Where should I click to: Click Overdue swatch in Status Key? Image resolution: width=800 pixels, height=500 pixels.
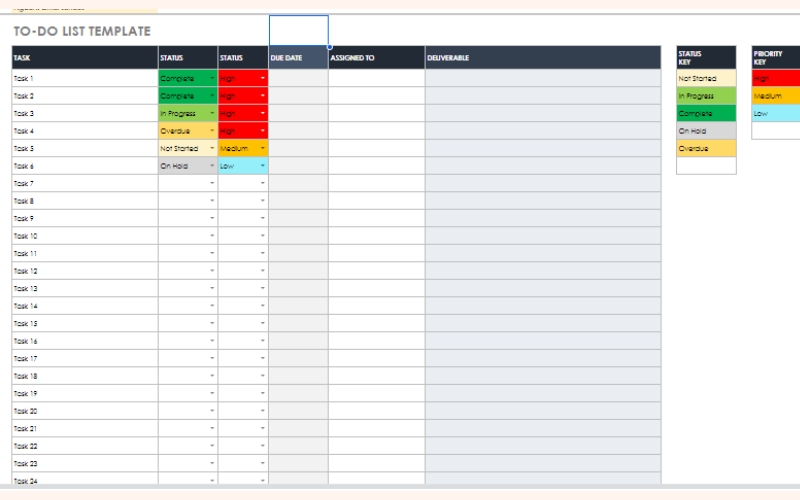tap(706, 148)
